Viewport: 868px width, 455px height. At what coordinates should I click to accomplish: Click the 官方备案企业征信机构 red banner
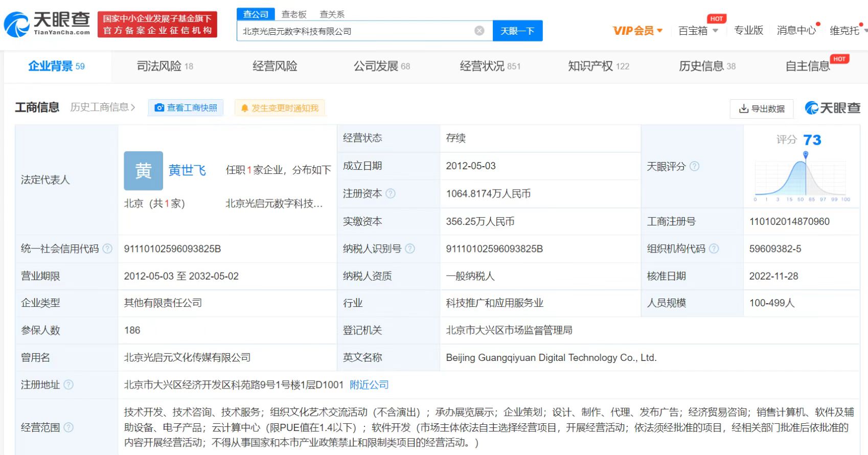click(157, 25)
